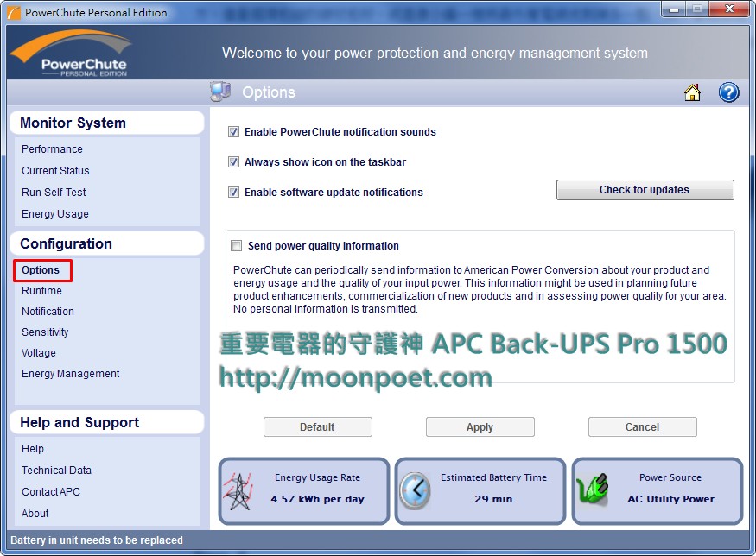Open Technical Data under Help and Support
The image size is (756, 556).
(x=56, y=471)
